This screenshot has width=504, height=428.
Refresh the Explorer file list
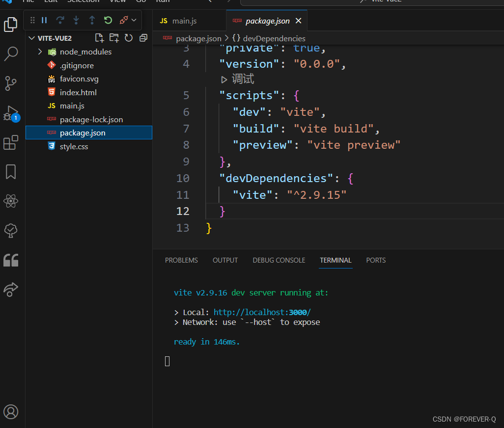click(x=129, y=37)
